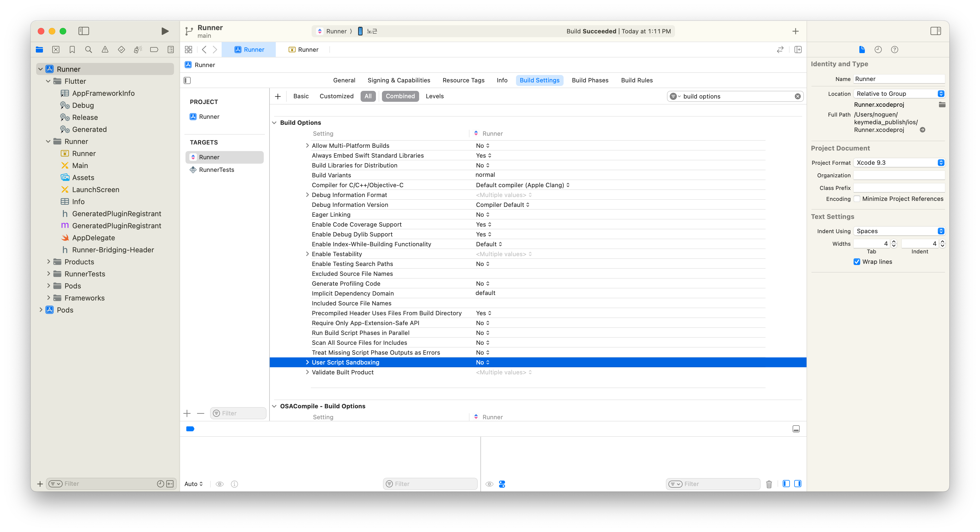The width and height of the screenshot is (980, 532).
Task: Add editor on right split icon
Action: pyautogui.click(x=798, y=50)
